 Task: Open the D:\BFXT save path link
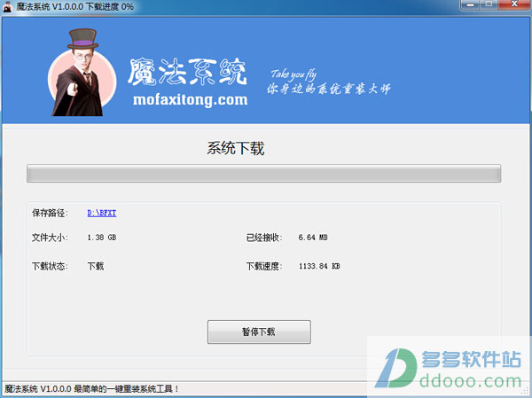pos(102,213)
